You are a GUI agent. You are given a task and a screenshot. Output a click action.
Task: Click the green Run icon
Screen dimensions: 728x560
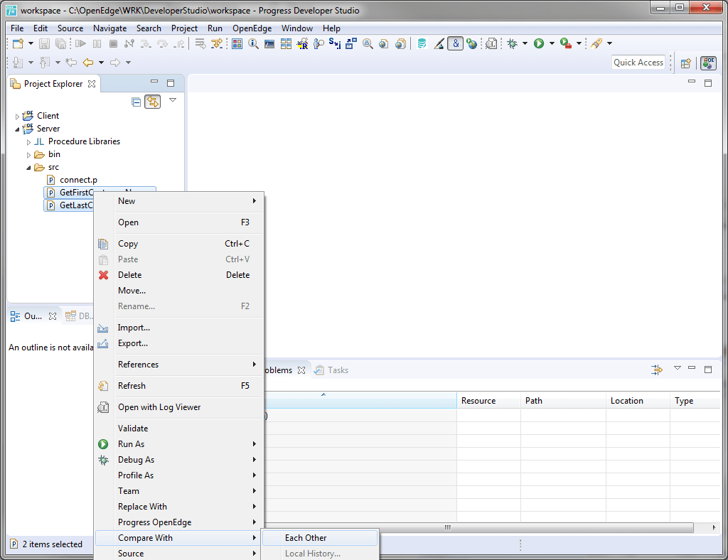(x=539, y=43)
